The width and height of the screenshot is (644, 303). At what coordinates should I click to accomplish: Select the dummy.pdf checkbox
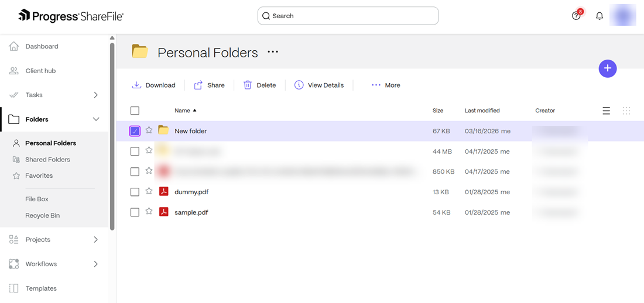tap(135, 192)
